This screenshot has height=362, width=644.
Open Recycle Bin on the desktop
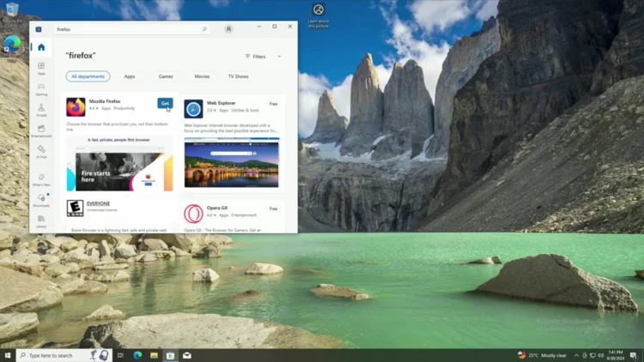tap(12, 12)
